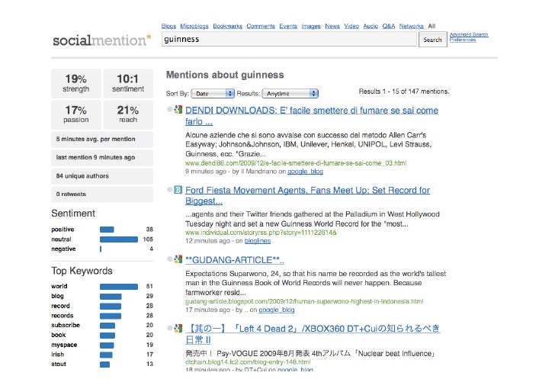Select the 'subscribe' top keyword
The image size is (555, 392).
[x=66, y=325]
